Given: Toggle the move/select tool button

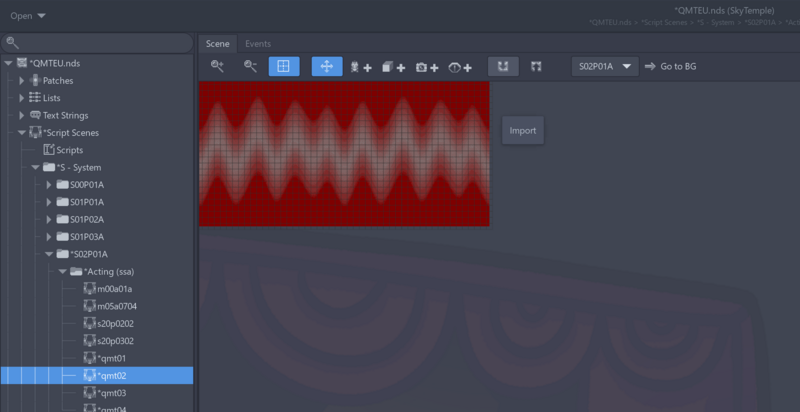Looking at the screenshot, I should click(x=327, y=66).
